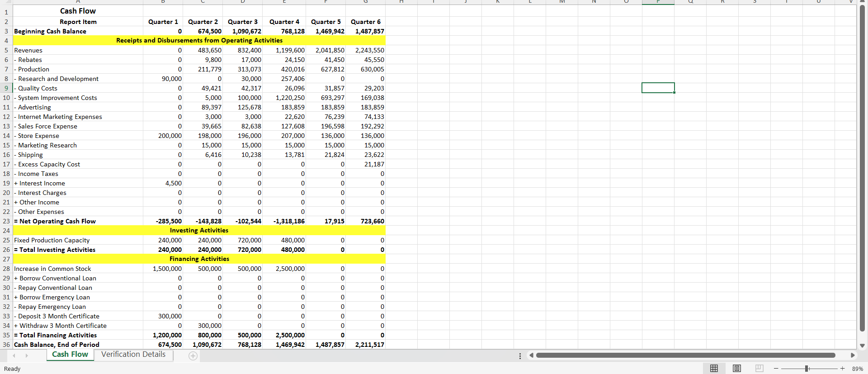Select the Cash Flow title cell

point(78,11)
